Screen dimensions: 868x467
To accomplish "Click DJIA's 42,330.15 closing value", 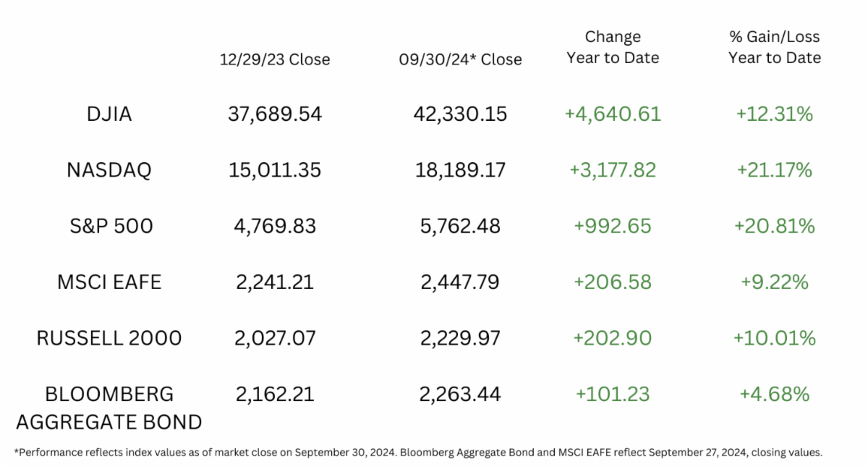I will 460,114.
